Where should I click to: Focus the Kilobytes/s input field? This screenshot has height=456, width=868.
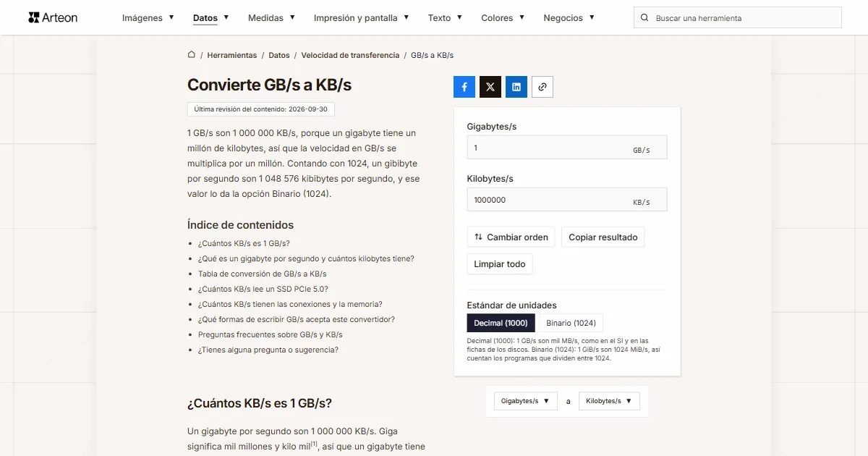(x=567, y=200)
